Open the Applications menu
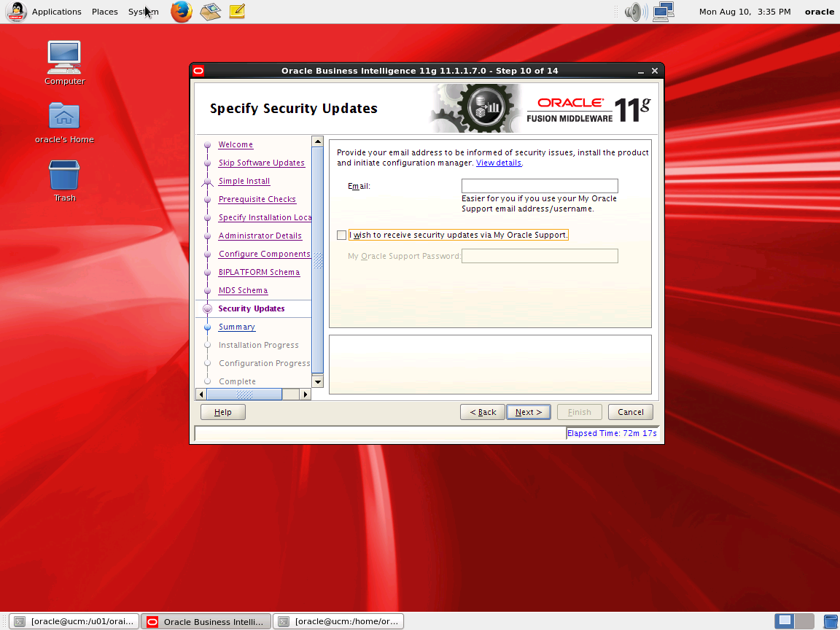Image resolution: width=840 pixels, height=630 pixels. coord(56,11)
